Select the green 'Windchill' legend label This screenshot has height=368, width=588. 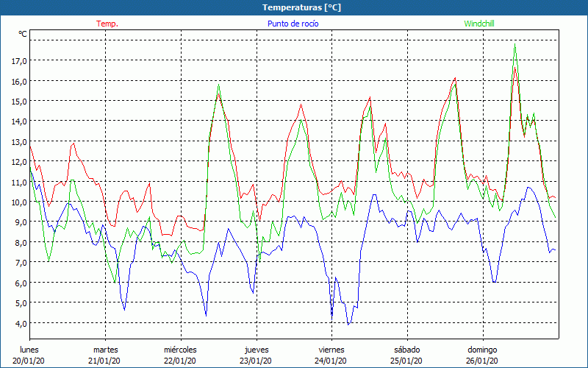(x=479, y=24)
